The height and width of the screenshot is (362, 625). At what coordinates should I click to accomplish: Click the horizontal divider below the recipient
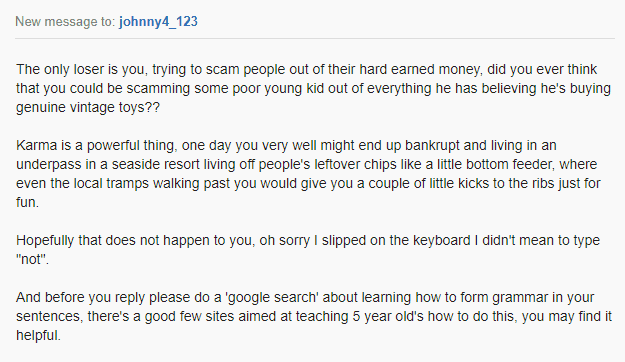tap(315, 39)
